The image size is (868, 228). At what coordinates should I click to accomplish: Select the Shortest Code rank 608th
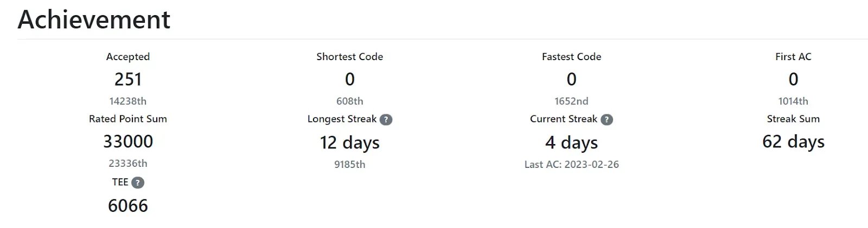tap(350, 101)
